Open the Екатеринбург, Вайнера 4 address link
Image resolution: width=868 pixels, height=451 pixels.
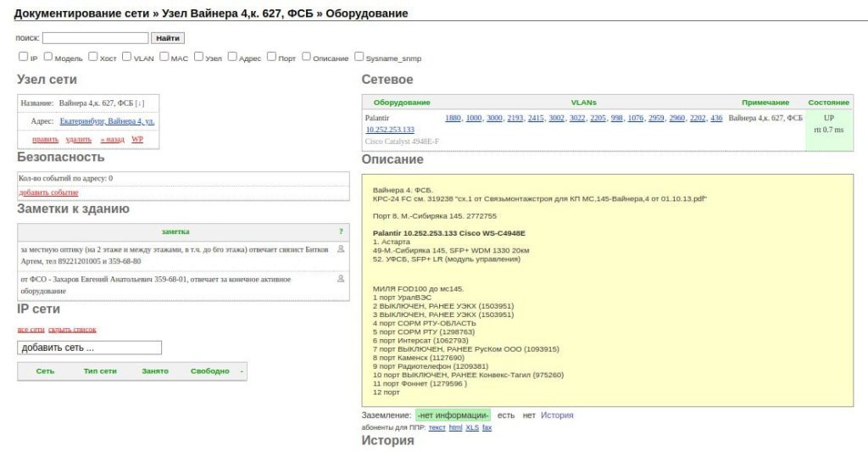tap(107, 121)
